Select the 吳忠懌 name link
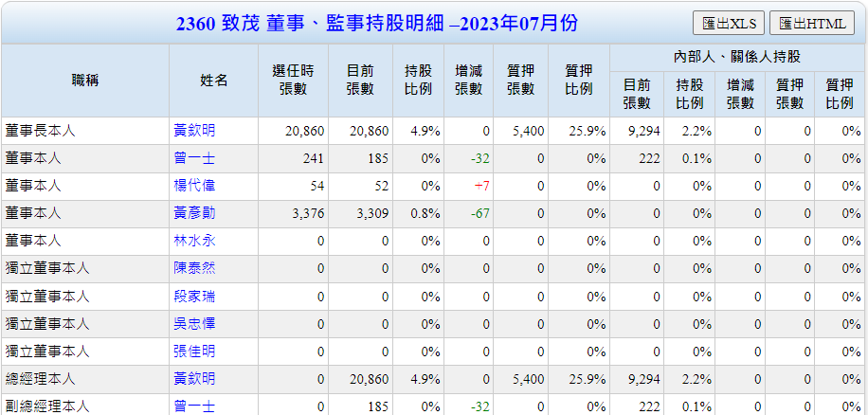Image resolution: width=868 pixels, height=415 pixels. coord(194,324)
